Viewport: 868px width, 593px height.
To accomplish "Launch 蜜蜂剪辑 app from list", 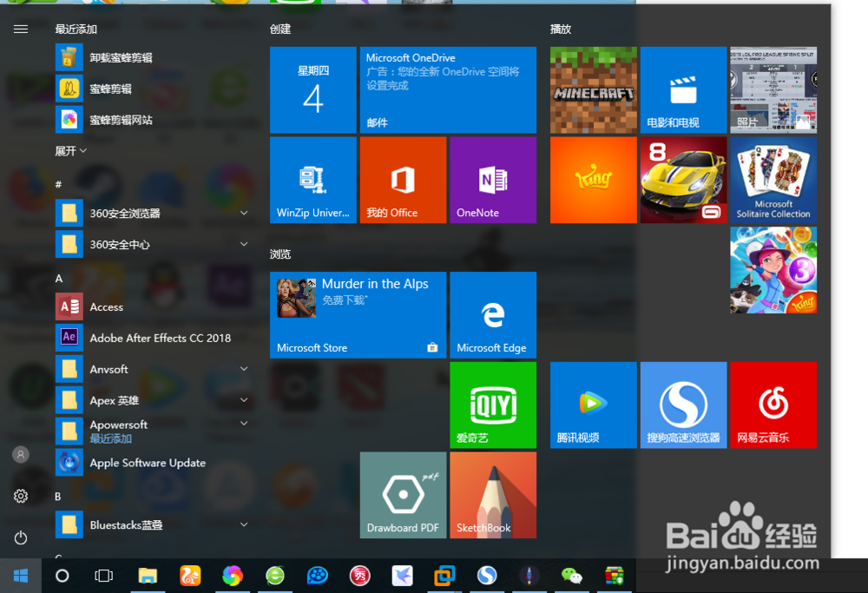I will (152, 89).
